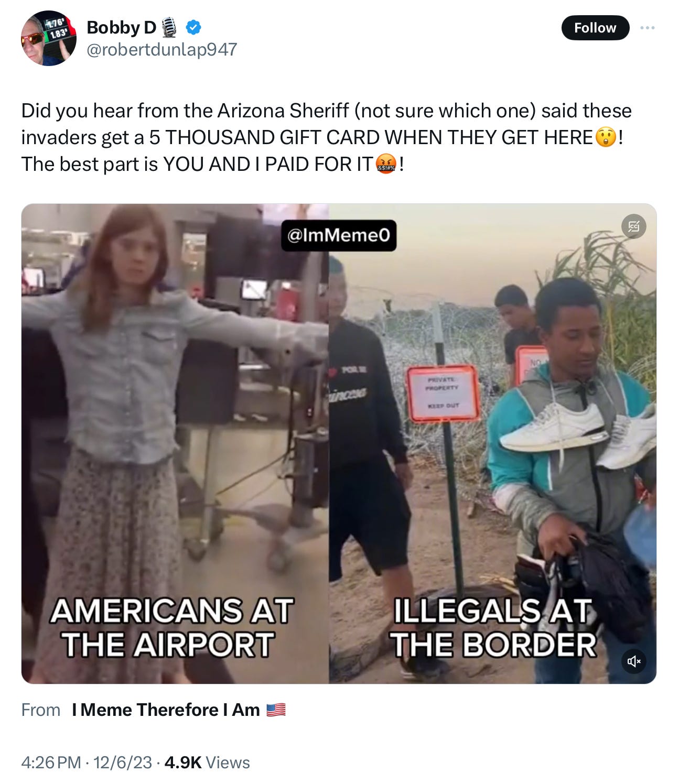Viewport: 679px width, 784px height.
Task: Click the microphone emoji beside the name
Action: pyautogui.click(x=169, y=27)
